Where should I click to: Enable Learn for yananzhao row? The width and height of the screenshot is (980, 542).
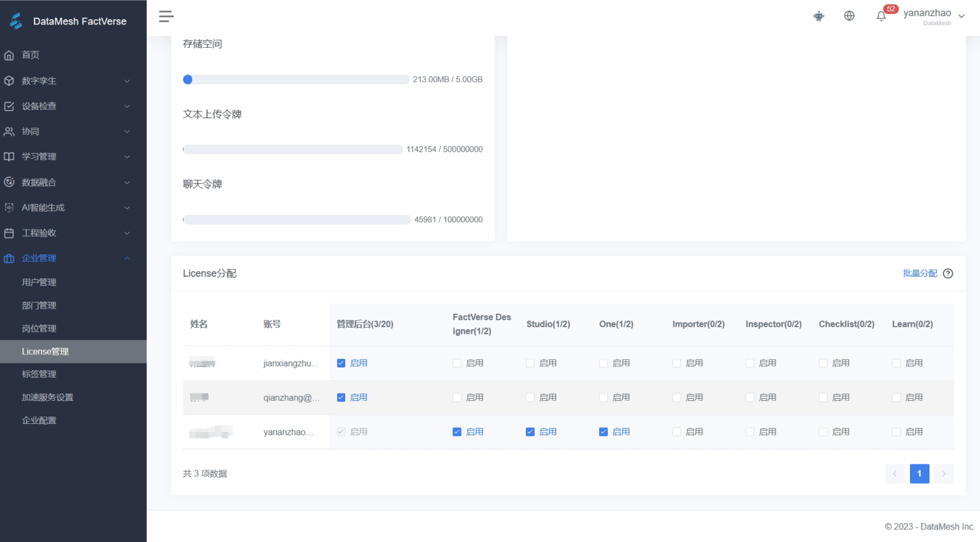(x=896, y=432)
